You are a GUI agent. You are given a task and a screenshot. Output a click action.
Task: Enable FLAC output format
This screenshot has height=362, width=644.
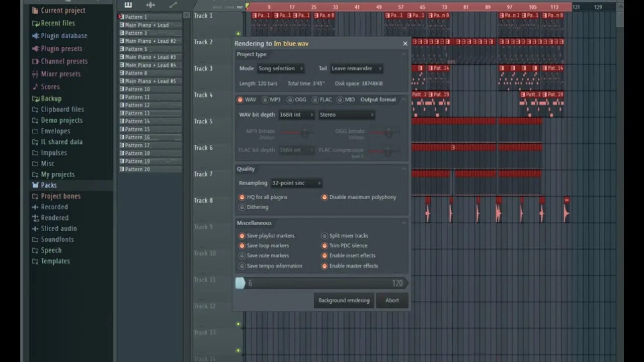pyautogui.click(x=315, y=100)
